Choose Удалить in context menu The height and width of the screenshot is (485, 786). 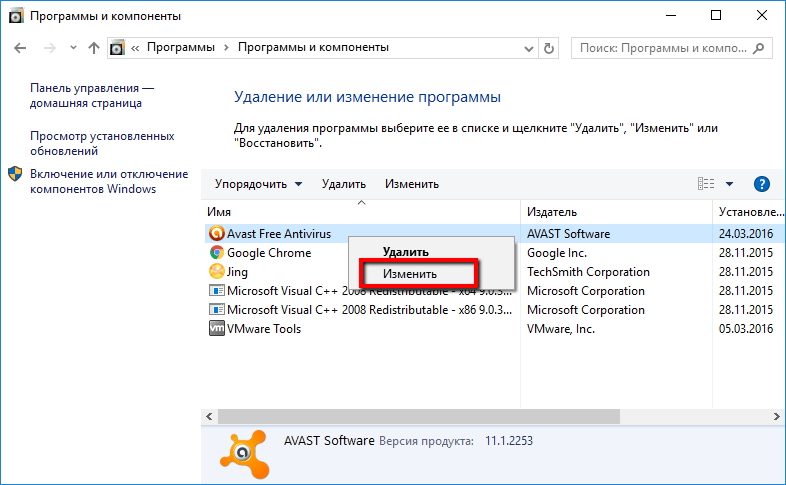[406, 252]
